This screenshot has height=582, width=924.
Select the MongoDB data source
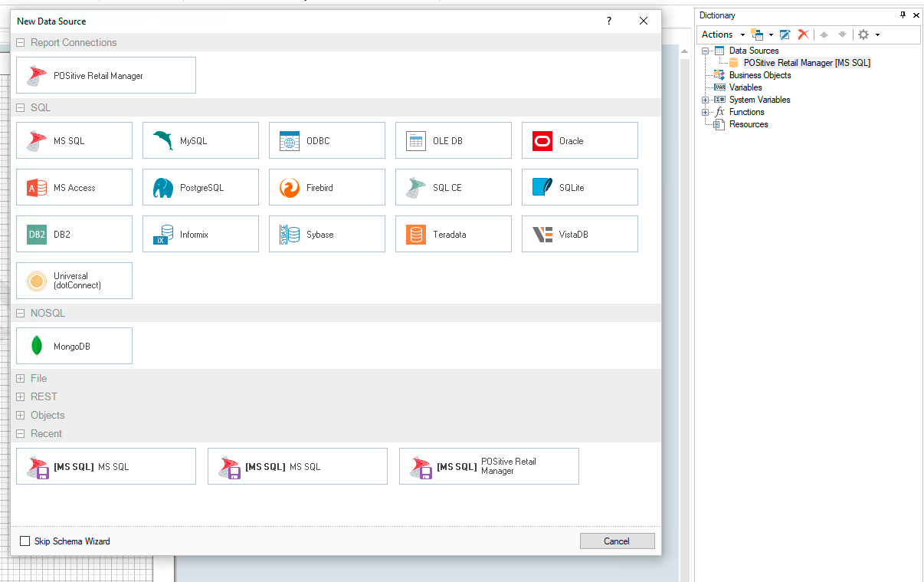coord(74,346)
